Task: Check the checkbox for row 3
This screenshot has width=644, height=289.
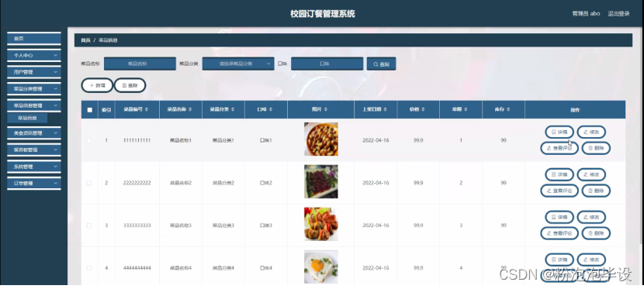Action: 89,226
